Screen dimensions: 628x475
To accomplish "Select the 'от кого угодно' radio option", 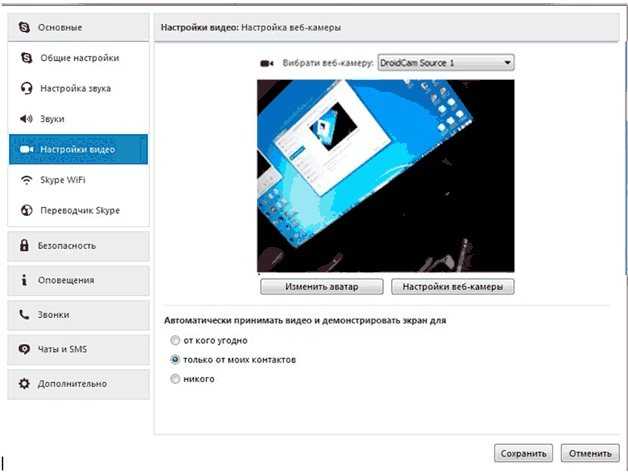I will 175,340.
